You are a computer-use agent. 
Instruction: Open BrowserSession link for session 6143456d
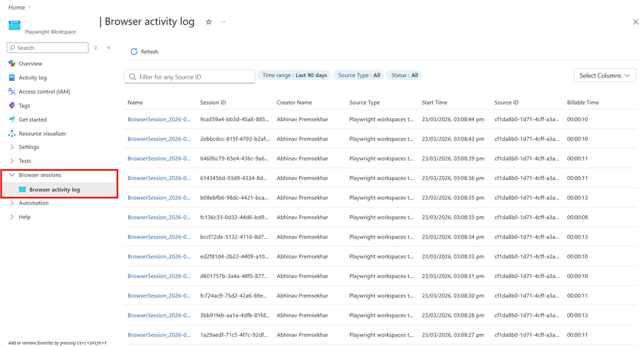[159, 178]
